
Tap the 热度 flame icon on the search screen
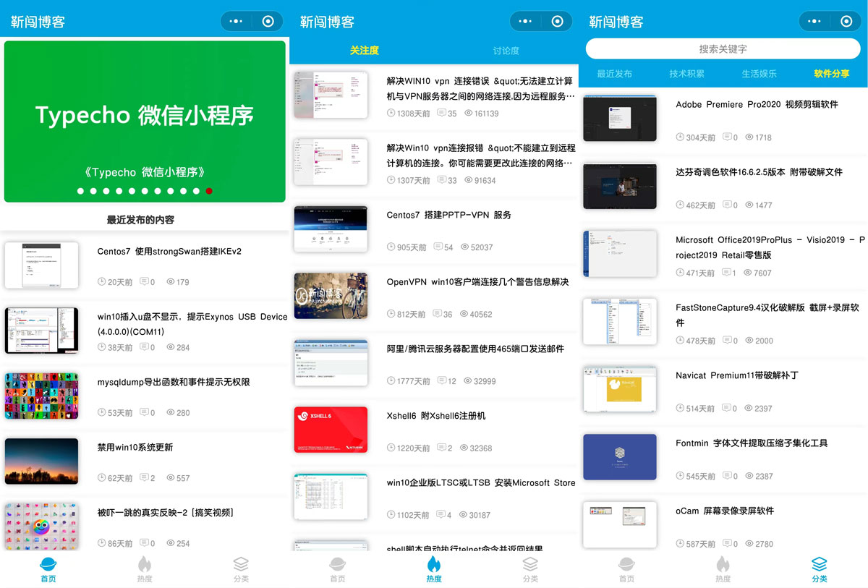[723, 564]
